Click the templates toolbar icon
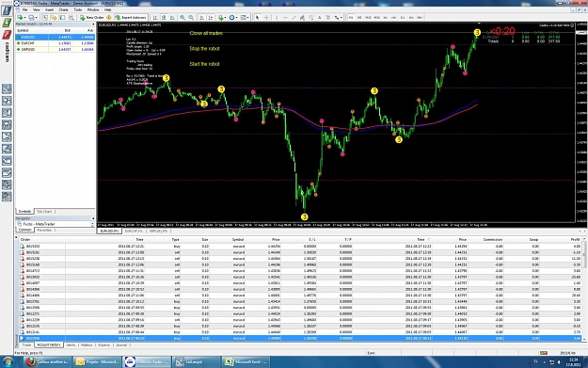This screenshot has height=368, width=588. point(243,18)
